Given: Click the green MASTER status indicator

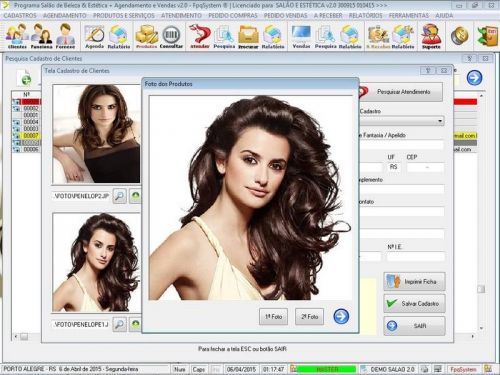Looking at the screenshot, I should coord(327,369).
